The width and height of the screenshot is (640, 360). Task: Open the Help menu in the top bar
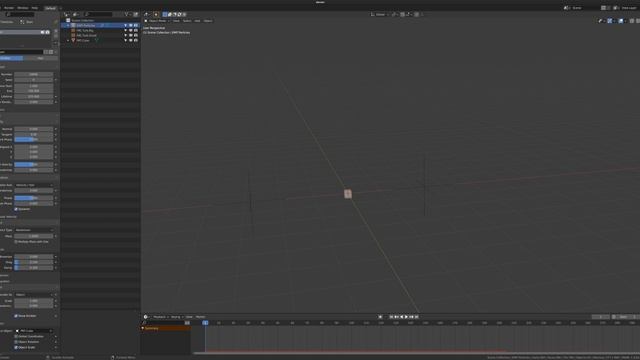coord(35,8)
